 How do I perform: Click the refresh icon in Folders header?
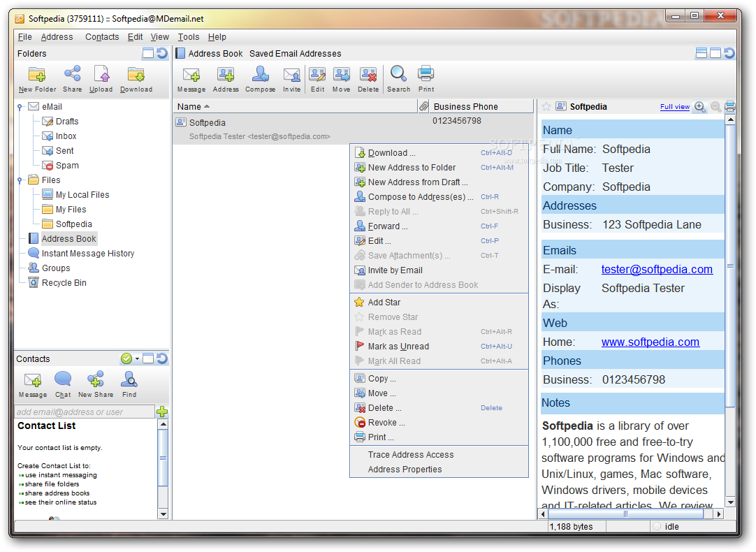click(163, 53)
